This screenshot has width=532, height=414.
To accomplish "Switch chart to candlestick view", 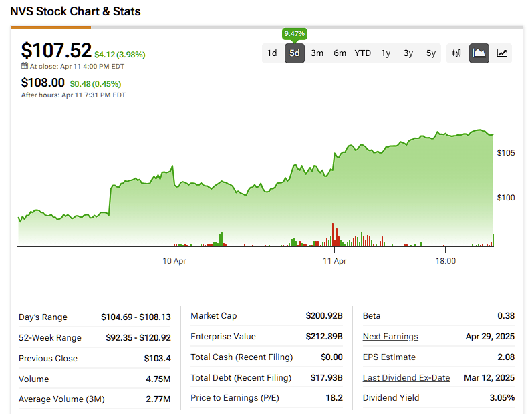I will tap(456, 53).
